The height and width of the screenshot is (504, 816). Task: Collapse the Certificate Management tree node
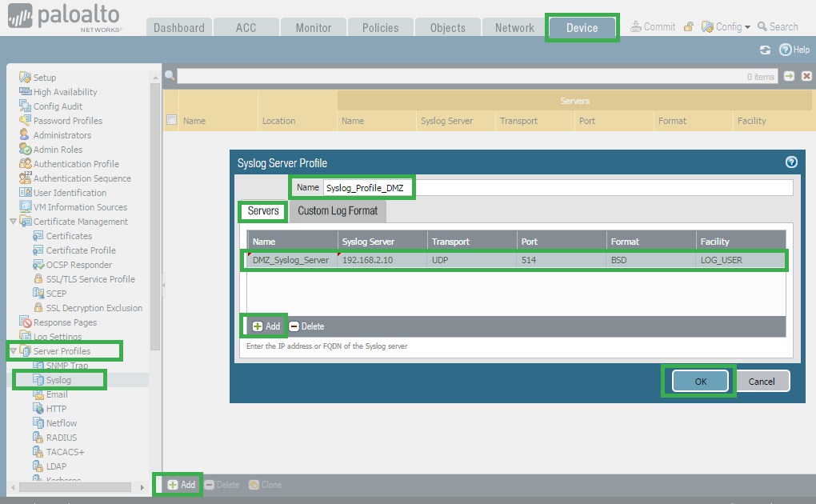[x=13, y=222]
